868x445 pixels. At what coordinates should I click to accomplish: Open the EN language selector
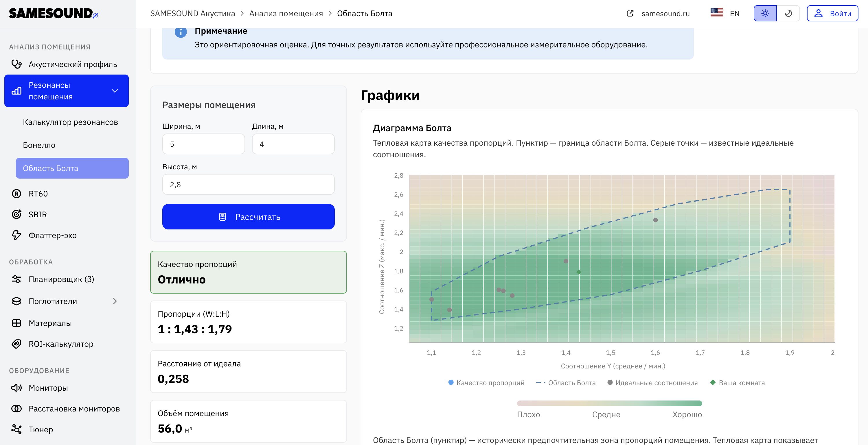(725, 14)
